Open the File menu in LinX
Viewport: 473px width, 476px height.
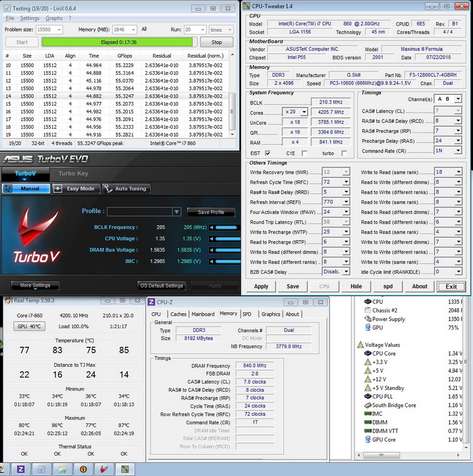coord(10,18)
